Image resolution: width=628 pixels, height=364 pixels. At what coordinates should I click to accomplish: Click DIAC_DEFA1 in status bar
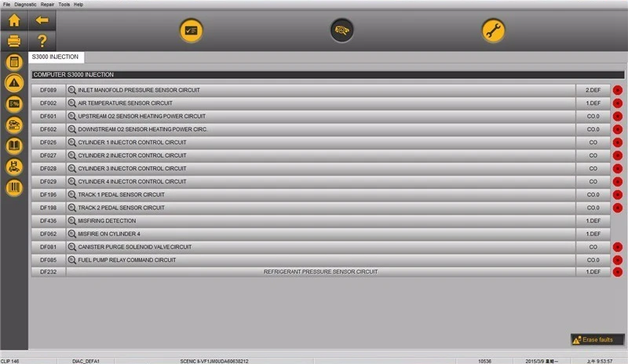[x=86, y=361]
